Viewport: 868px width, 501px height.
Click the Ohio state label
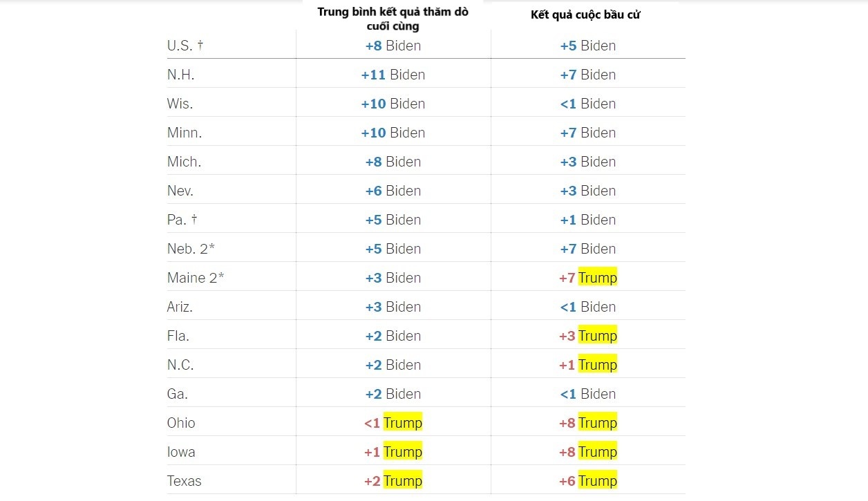click(181, 423)
